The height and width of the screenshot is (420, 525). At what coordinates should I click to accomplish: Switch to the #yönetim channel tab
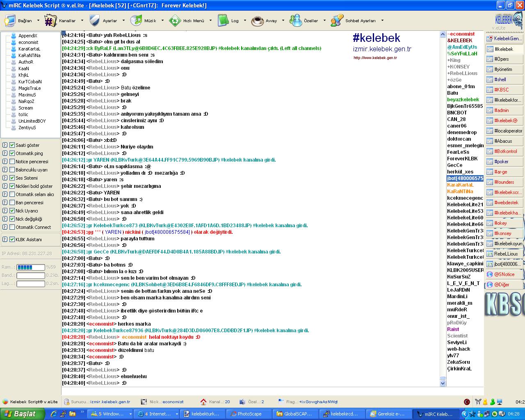[504, 69]
